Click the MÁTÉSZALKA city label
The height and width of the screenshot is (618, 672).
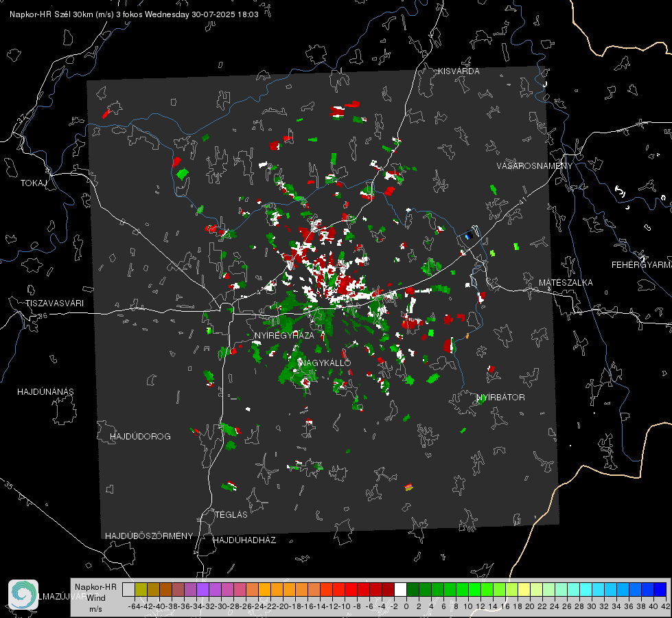point(566,283)
